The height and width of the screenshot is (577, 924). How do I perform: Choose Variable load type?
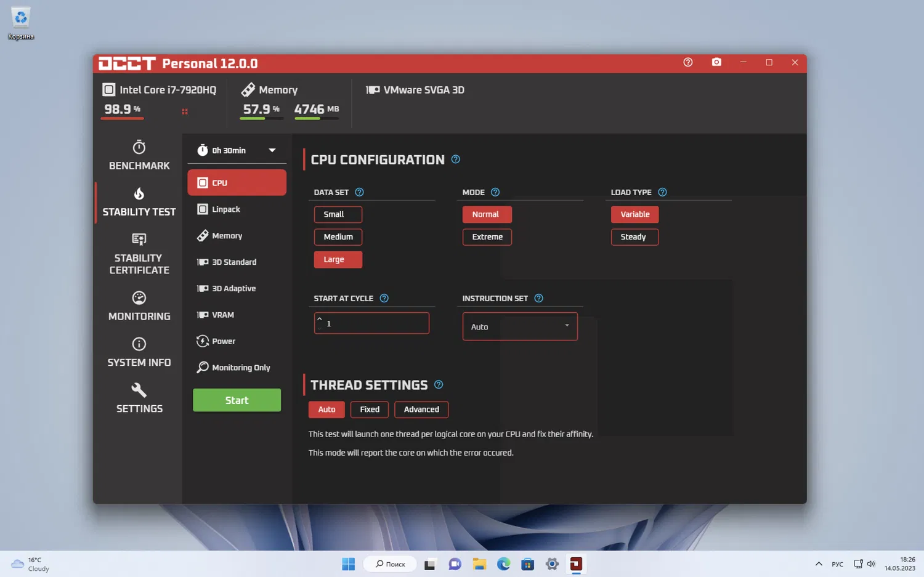[634, 214]
